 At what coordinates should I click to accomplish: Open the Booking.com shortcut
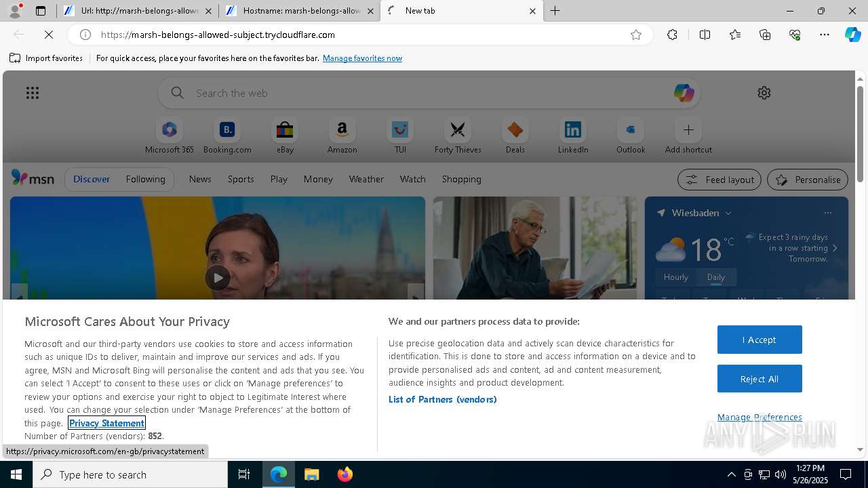[x=227, y=136]
